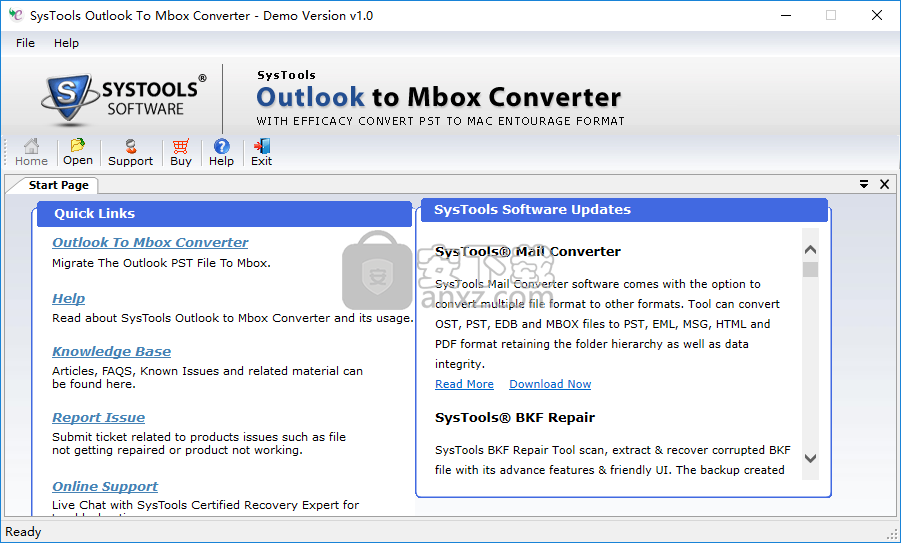Screen dimensions: 901x543
Task: Close the Start Page tab panel
Action: click(x=884, y=184)
